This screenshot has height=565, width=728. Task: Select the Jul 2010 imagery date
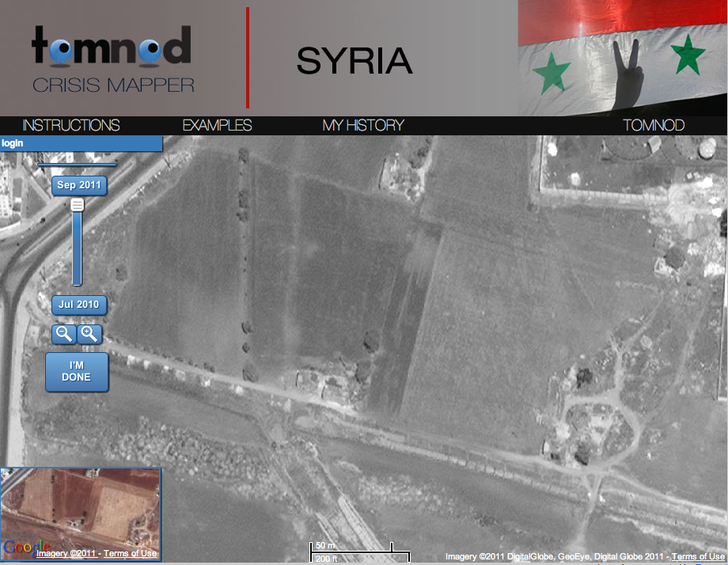point(79,304)
